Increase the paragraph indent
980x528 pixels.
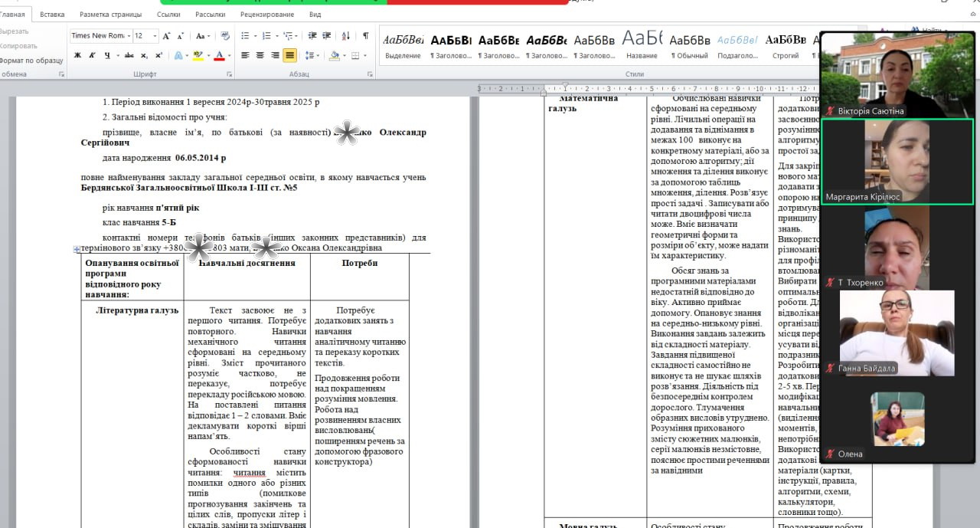pos(327,36)
